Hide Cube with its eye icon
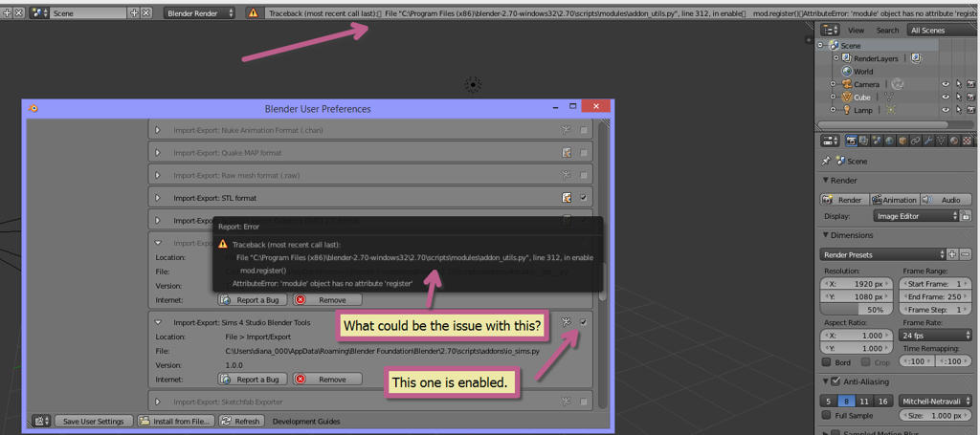This screenshot has width=980, height=435. coord(946,97)
